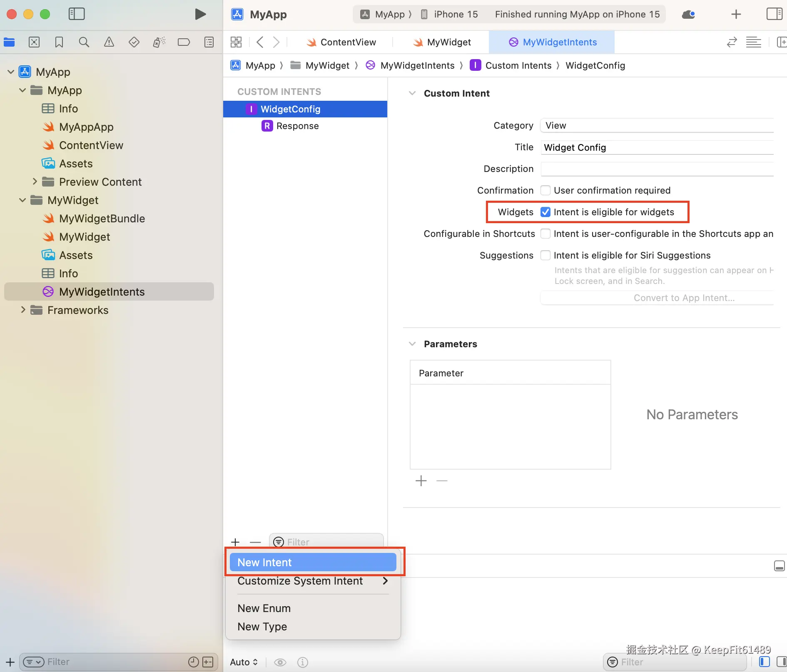This screenshot has width=787, height=672.
Task: Select iPhone 15 run destination
Action: pos(450,14)
